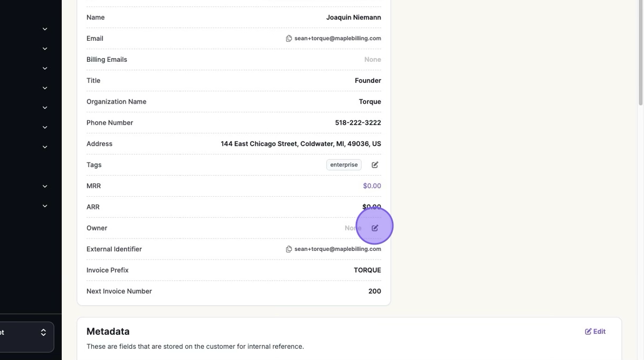Click the email text in the Email row
The image size is (644, 360).
(338, 39)
